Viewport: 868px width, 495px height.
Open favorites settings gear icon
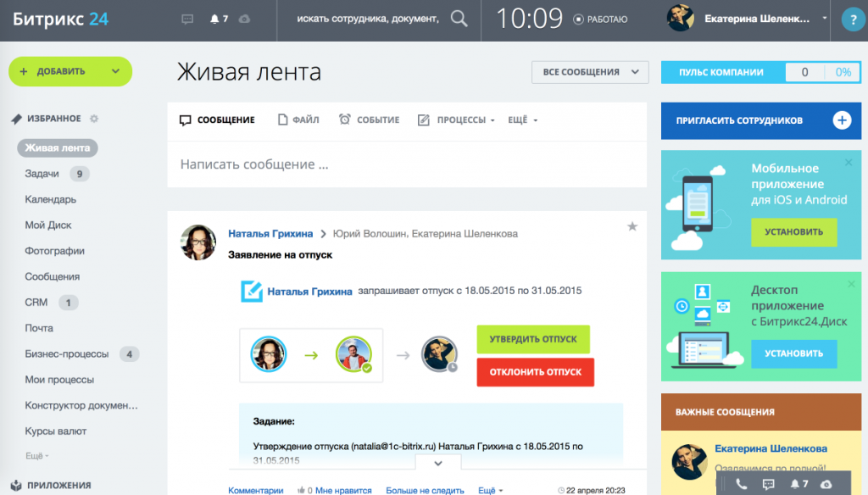[94, 119]
